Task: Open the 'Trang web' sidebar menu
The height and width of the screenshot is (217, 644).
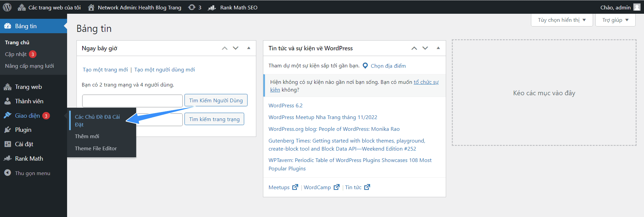Action: click(34, 87)
